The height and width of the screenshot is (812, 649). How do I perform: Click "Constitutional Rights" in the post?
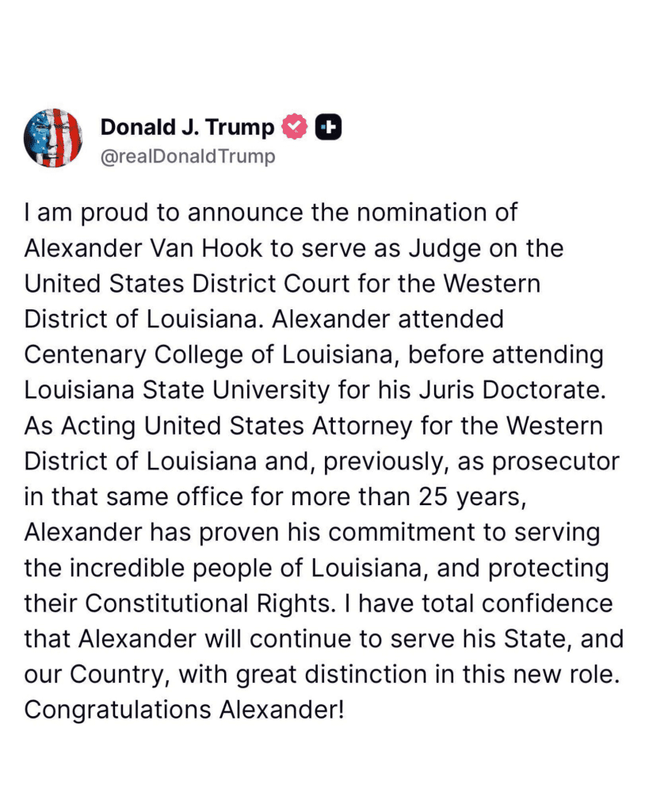[198, 603]
